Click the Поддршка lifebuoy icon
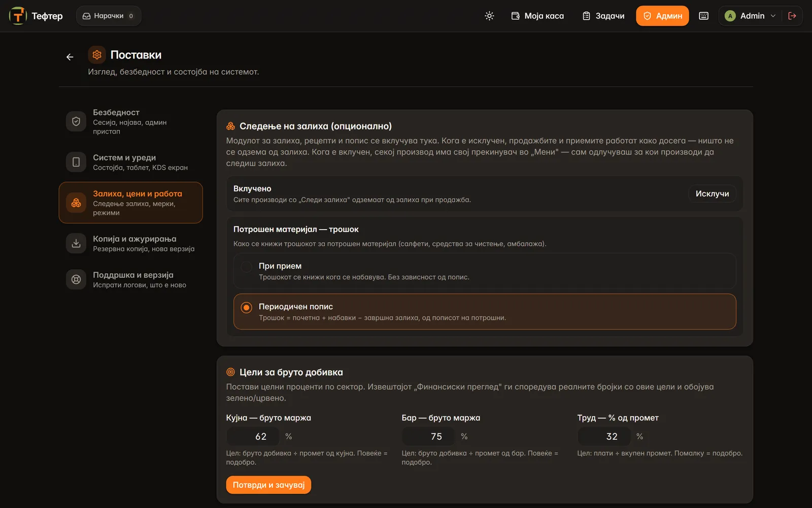The width and height of the screenshot is (812, 508). 76,279
